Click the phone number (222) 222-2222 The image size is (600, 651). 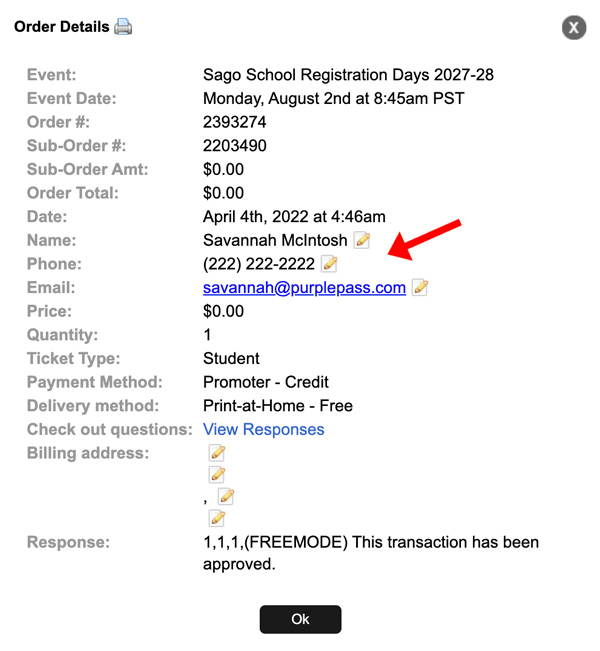[259, 264]
